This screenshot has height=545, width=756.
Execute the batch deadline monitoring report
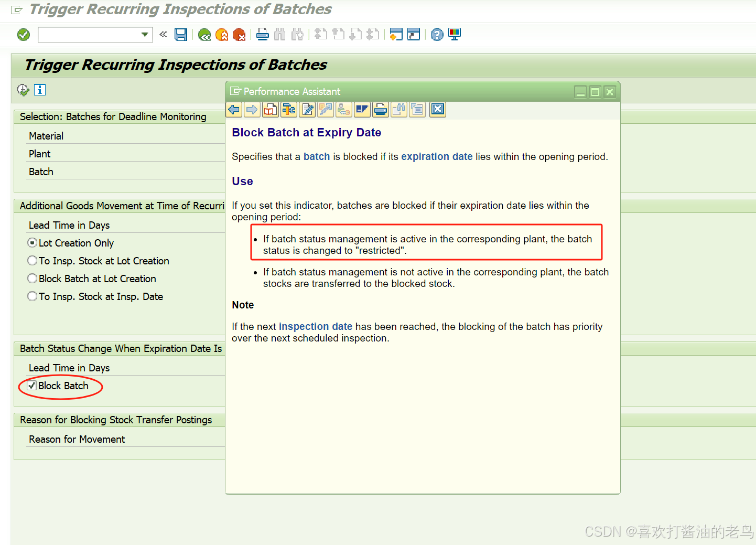point(23,90)
